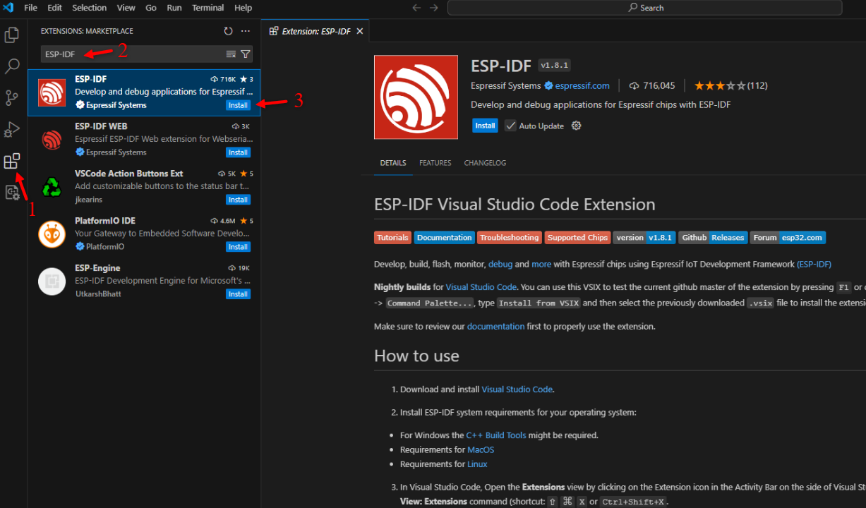
Task: Install ESP-IDF from the search results
Action: tap(237, 105)
